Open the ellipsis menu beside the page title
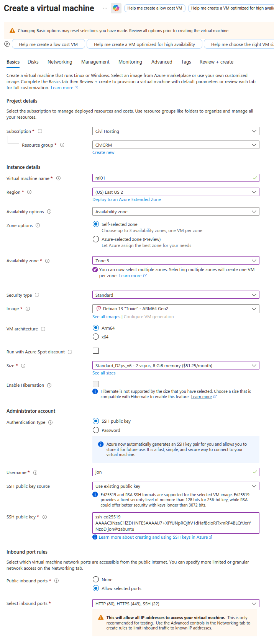The height and width of the screenshot is (644, 274). (x=105, y=8)
